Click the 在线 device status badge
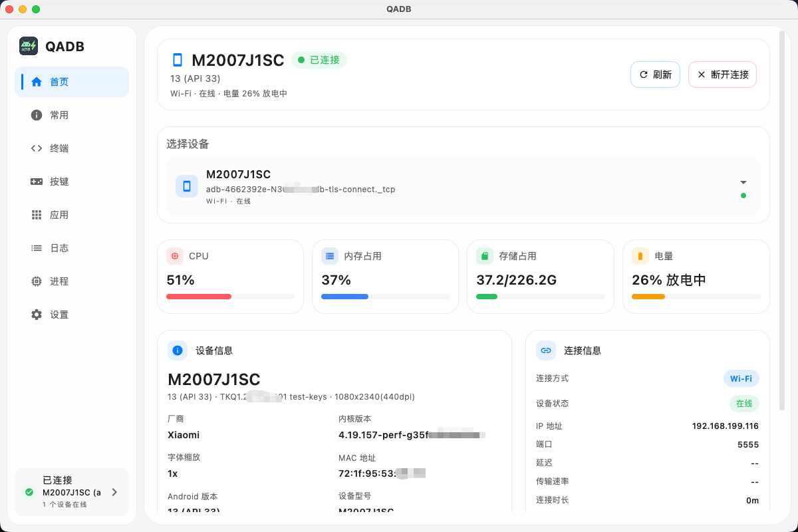Image resolution: width=798 pixels, height=532 pixels. click(744, 403)
